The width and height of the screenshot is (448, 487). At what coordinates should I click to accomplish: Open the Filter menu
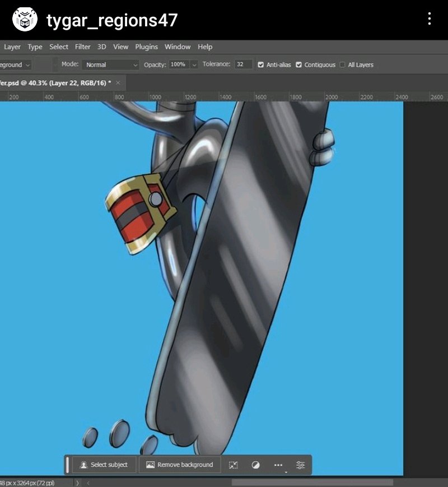tap(82, 47)
